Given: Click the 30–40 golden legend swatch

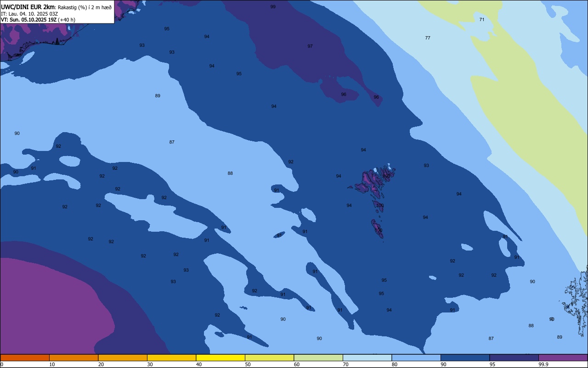Looking at the screenshot, I should pyautogui.click(x=171, y=357).
